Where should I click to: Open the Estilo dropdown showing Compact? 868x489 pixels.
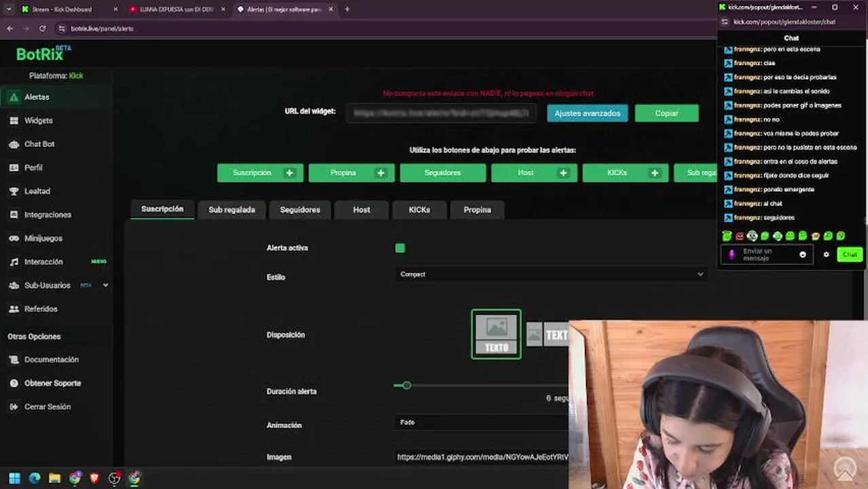coord(550,274)
